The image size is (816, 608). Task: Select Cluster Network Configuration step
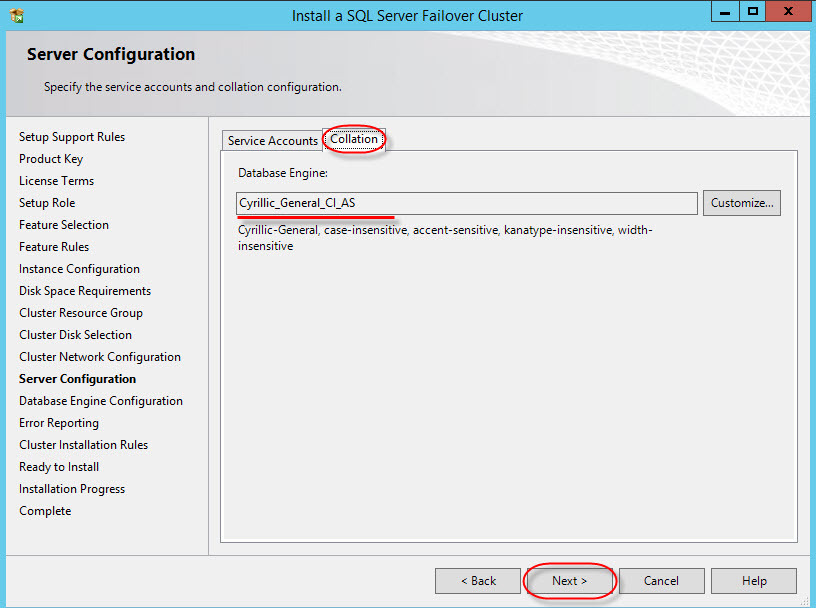pos(100,357)
